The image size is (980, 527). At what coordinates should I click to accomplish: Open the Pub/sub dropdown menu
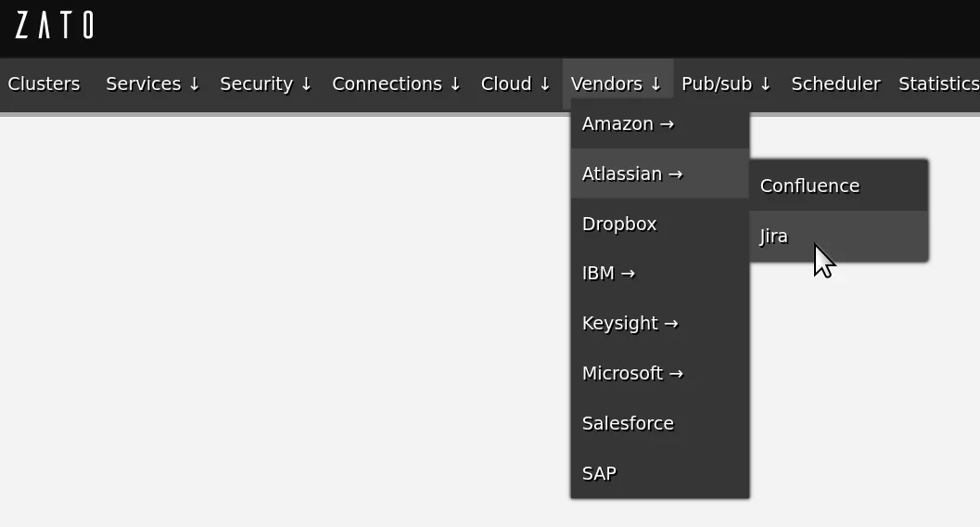coord(726,84)
